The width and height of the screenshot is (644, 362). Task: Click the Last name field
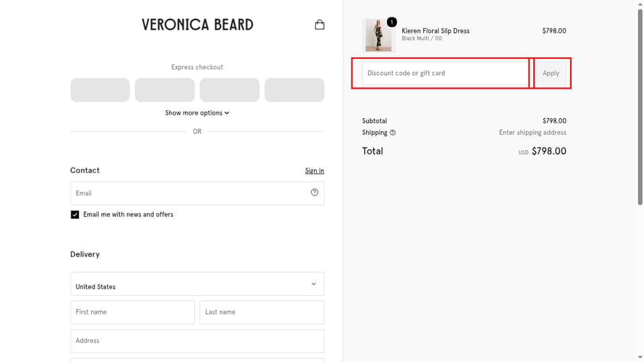coord(262,312)
